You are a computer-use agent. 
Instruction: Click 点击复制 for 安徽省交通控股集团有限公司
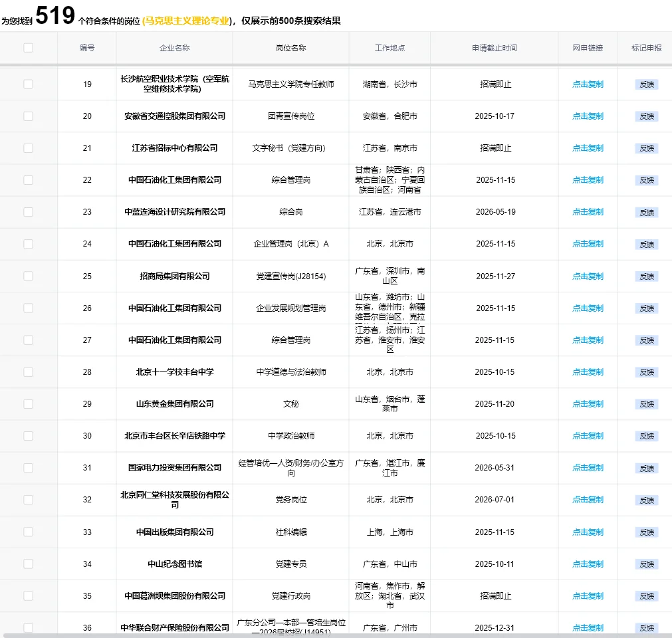point(588,116)
